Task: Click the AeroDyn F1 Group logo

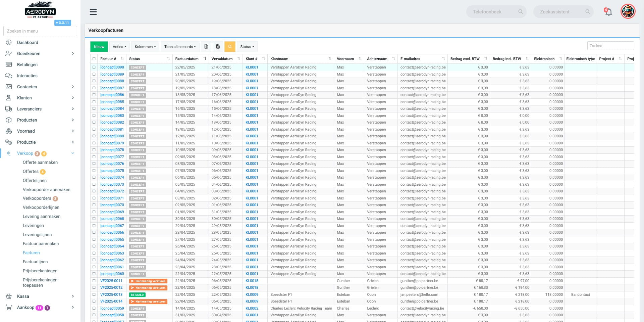Action: point(40,10)
